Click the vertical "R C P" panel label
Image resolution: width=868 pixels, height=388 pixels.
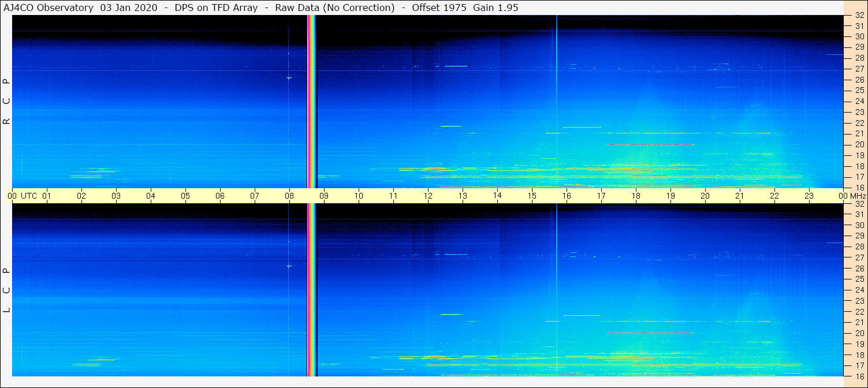[x=7, y=102]
